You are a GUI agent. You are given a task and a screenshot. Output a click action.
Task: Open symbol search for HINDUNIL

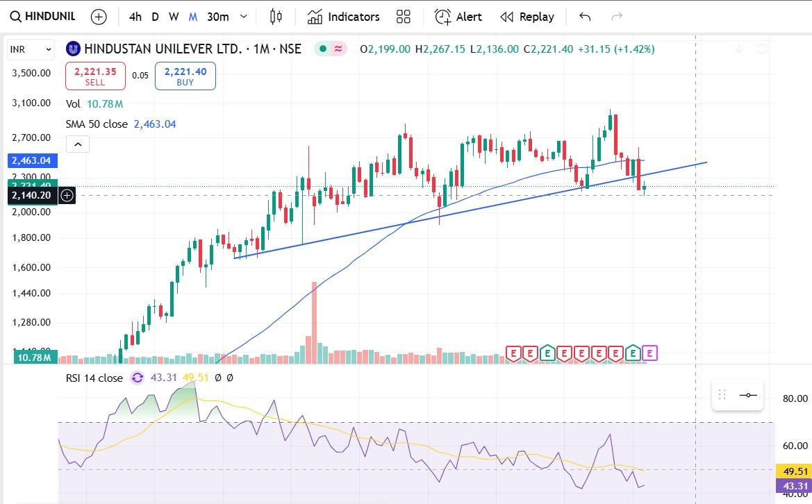[42, 17]
